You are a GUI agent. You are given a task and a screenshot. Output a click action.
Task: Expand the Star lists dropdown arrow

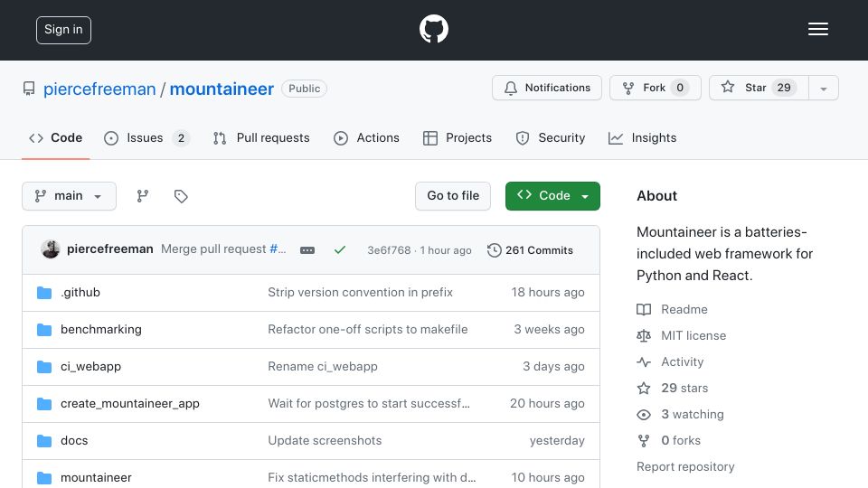(824, 89)
